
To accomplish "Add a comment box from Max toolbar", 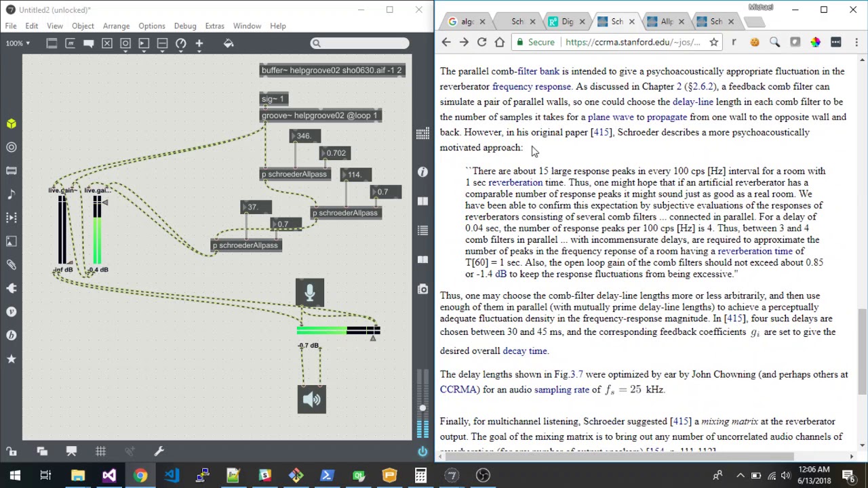I will (89, 43).
